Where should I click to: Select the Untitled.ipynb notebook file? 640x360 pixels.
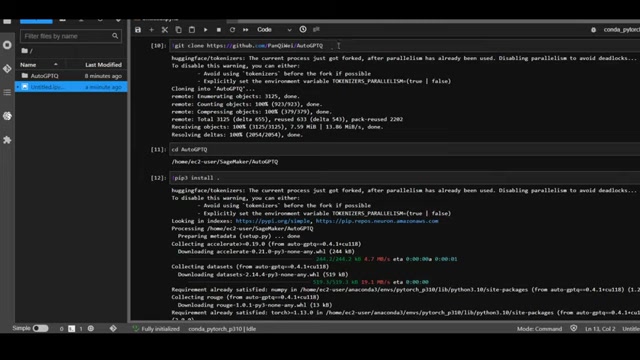[71, 87]
